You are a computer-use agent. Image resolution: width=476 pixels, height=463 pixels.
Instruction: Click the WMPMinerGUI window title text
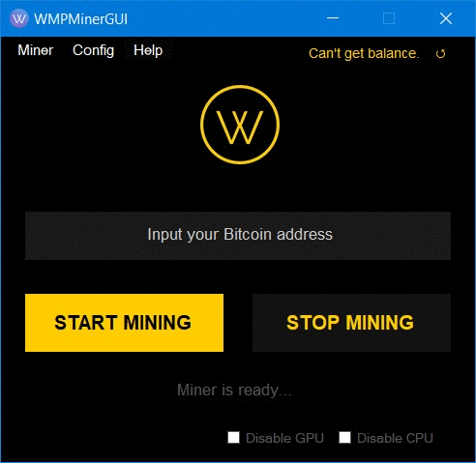coord(81,19)
